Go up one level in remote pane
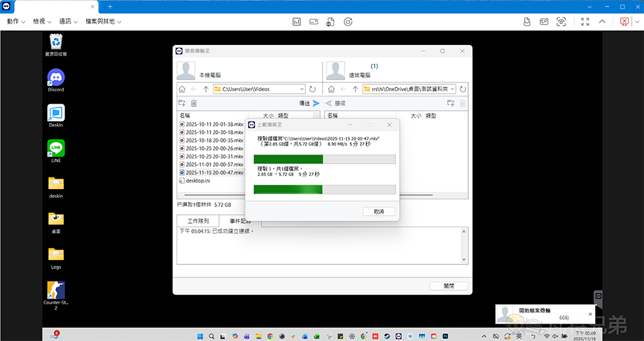This screenshot has height=341, width=644. pyautogui.click(x=355, y=89)
